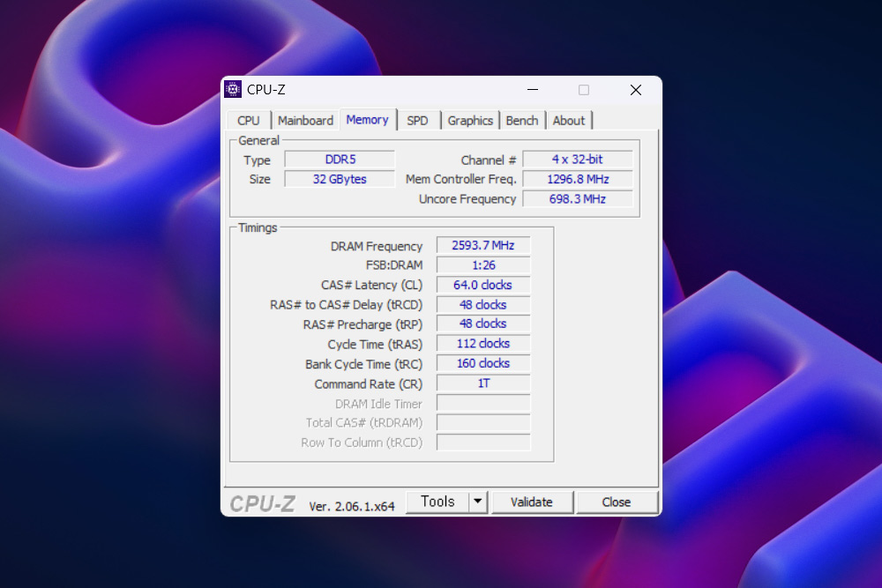The height and width of the screenshot is (588, 882).
Task: Select the 64.0 clocks CAS latency value
Action: coord(483,285)
